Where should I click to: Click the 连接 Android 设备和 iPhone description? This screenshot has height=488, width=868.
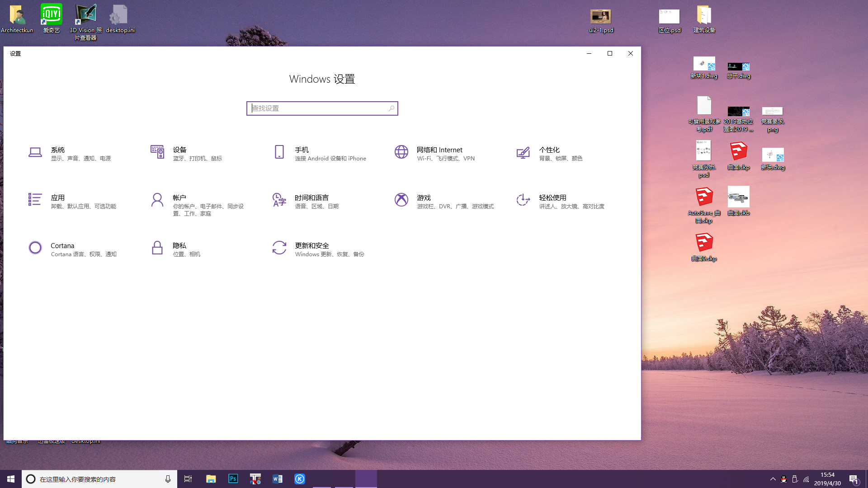point(330,159)
